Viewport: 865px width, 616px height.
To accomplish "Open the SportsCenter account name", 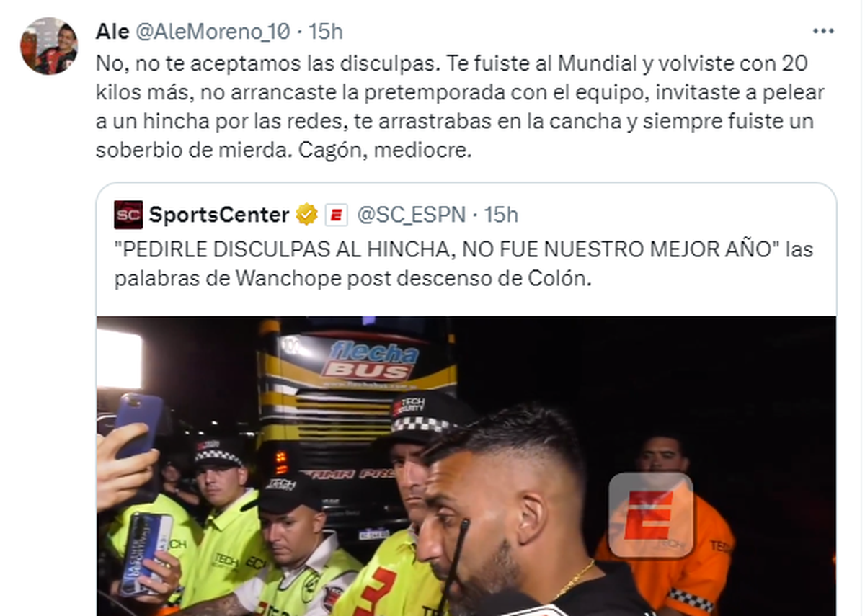I will click(x=219, y=215).
